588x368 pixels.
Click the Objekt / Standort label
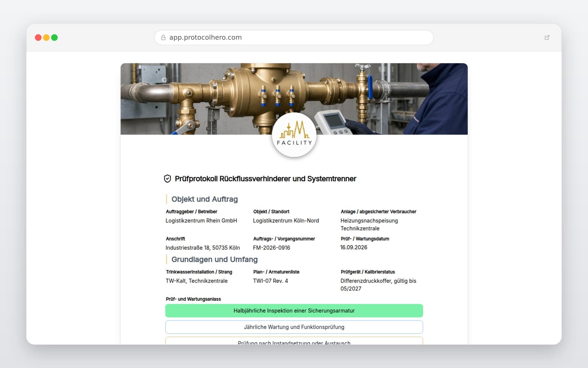271,212
